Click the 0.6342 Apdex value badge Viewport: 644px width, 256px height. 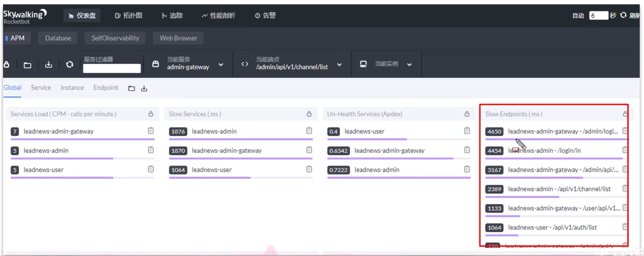339,151
